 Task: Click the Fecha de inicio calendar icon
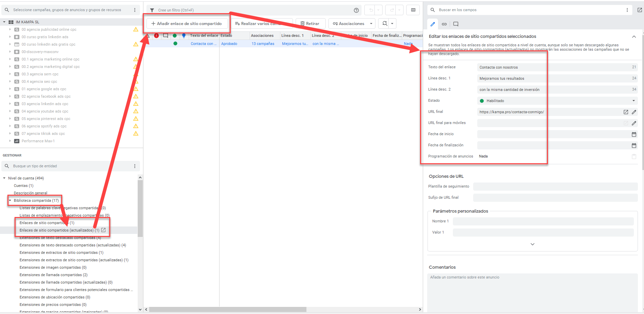[x=634, y=134]
